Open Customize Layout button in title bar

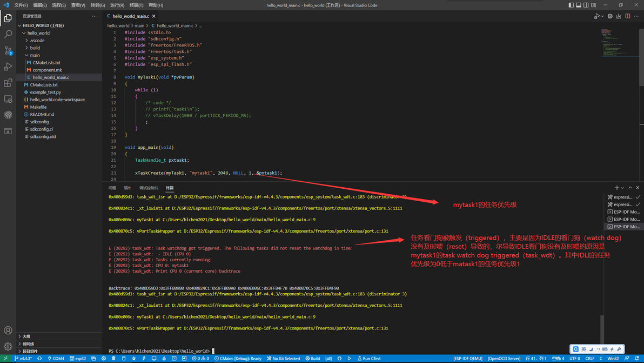(x=593, y=5)
